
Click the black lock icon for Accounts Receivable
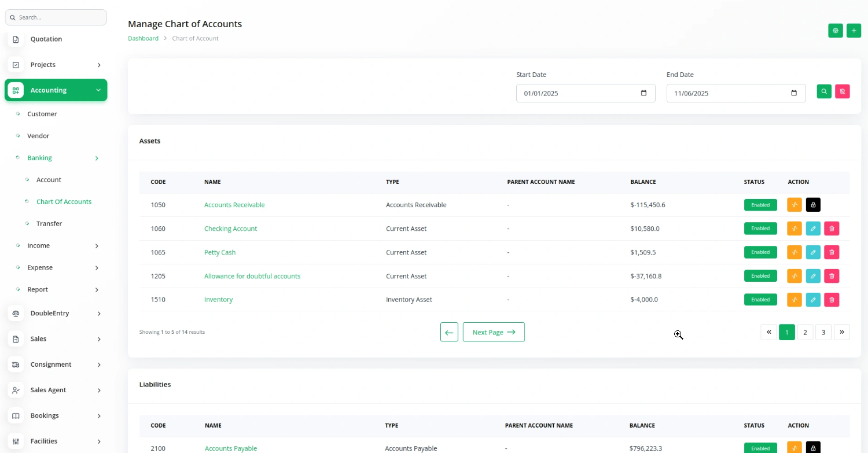[x=813, y=205]
